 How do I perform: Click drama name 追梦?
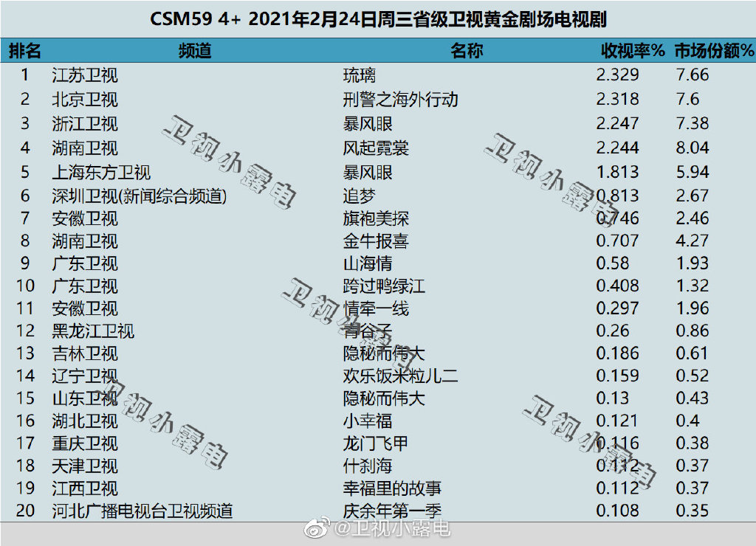(x=360, y=196)
